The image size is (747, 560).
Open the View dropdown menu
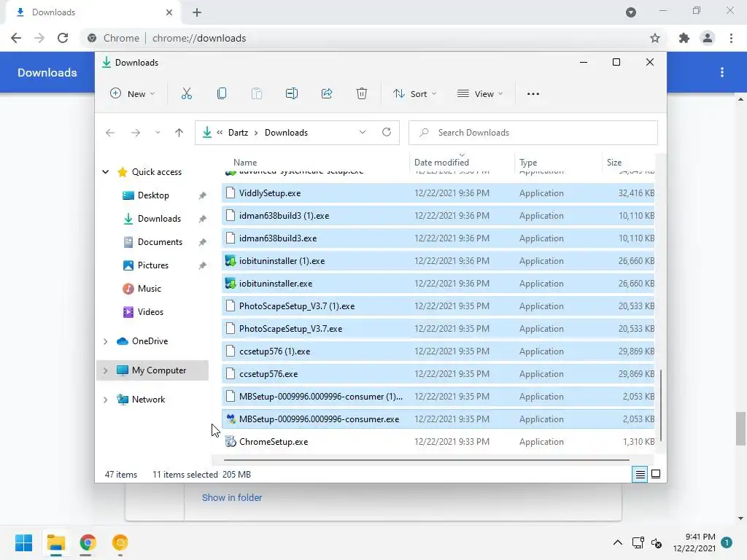(480, 94)
